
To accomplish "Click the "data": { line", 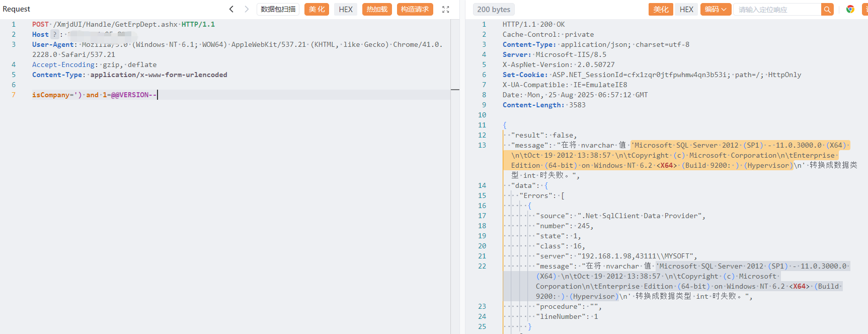I will coord(529,185).
